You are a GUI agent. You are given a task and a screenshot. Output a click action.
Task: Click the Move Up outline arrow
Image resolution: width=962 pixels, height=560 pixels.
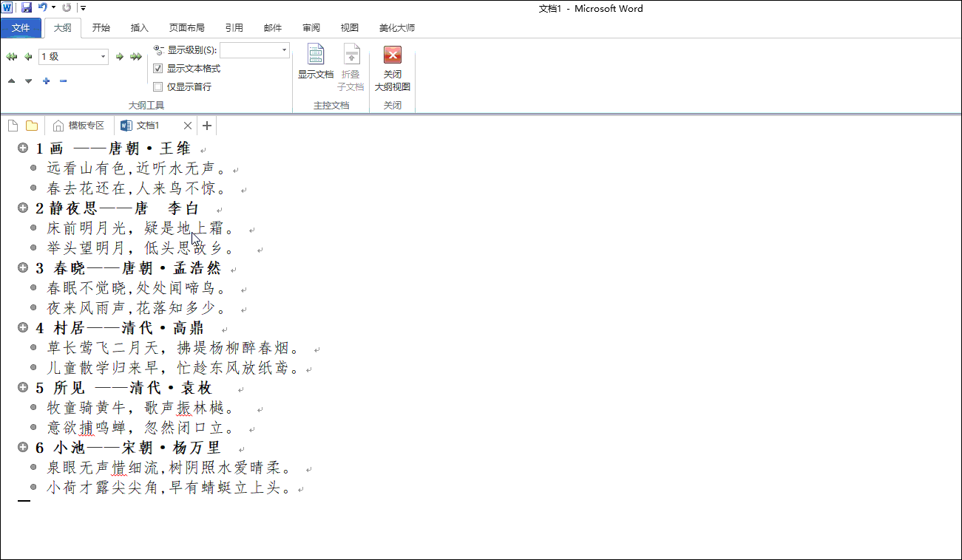[11, 81]
